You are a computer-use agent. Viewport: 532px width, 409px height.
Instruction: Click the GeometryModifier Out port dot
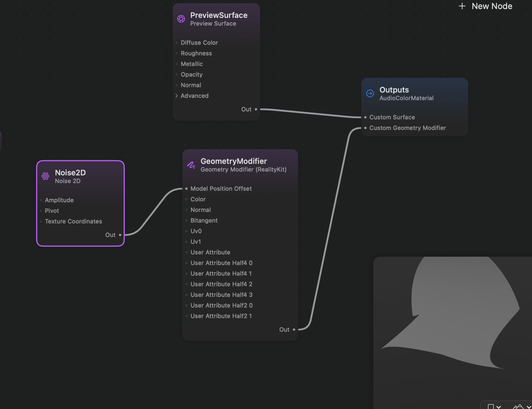[294, 330]
